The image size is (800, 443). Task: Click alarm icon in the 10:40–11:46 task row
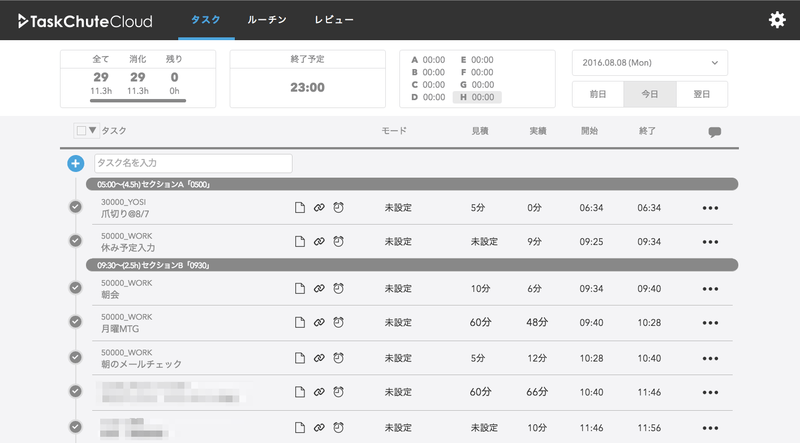tap(338, 391)
